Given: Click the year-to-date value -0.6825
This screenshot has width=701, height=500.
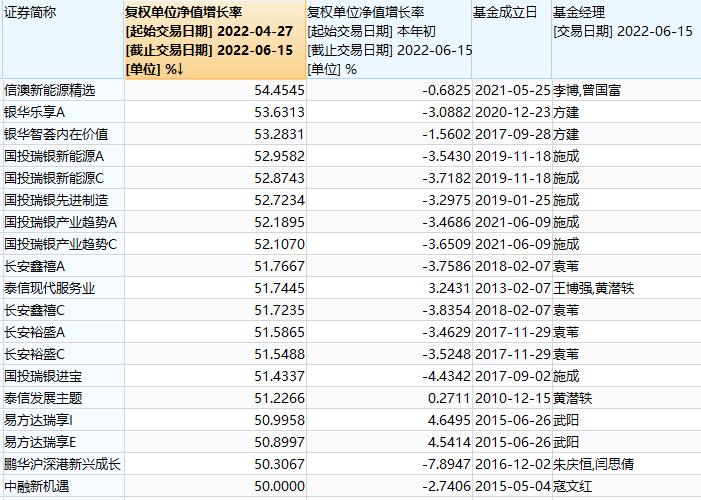Looking at the screenshot, I should click(447, 90).
